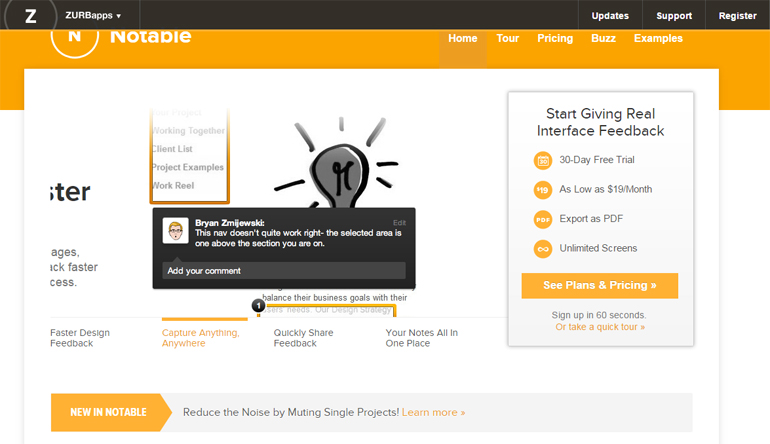Click Bryan Zmijewski's avatar thumbnail
Screen dimensions: 770x444
tap(176, 230)
